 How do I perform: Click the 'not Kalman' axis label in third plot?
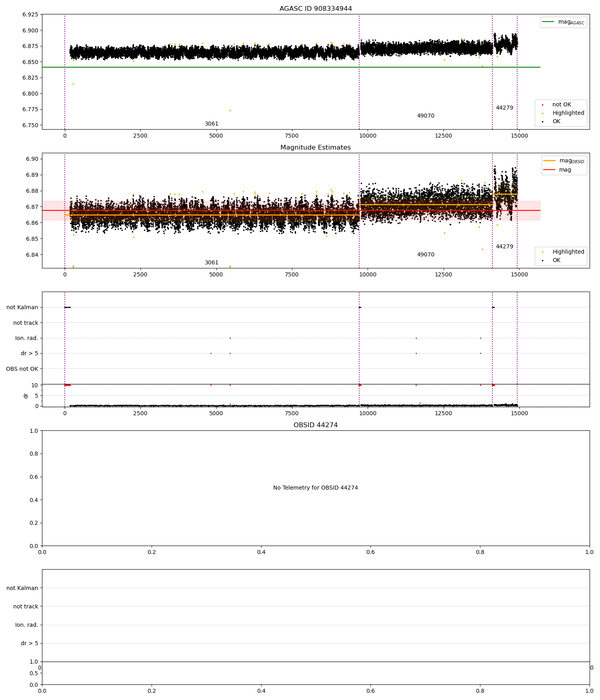(22, 308)
